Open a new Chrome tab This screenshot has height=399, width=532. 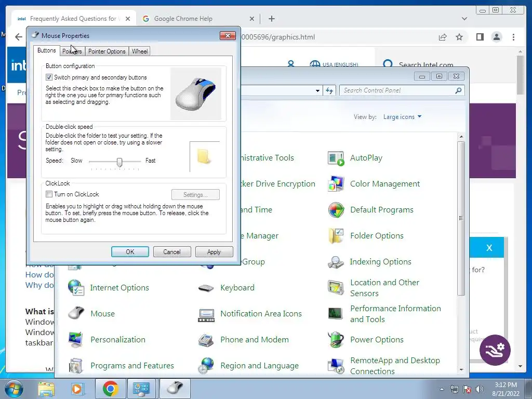click(271, 19)
